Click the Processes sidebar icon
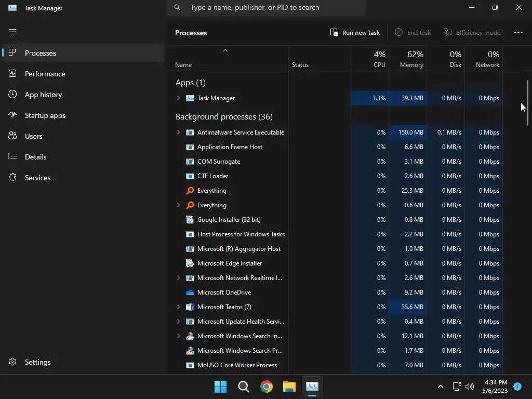 12,52
